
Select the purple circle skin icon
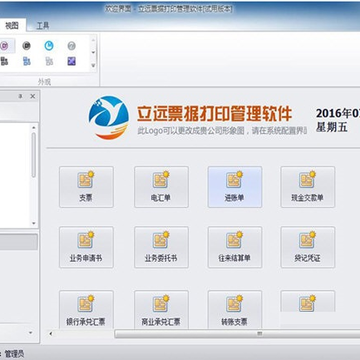[x=5, y=46]
